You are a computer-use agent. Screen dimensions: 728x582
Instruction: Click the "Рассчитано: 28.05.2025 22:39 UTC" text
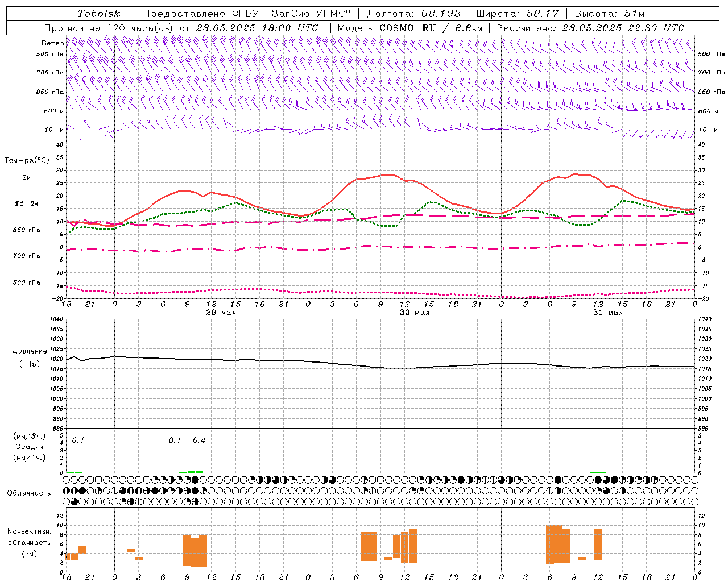point(590,27)
